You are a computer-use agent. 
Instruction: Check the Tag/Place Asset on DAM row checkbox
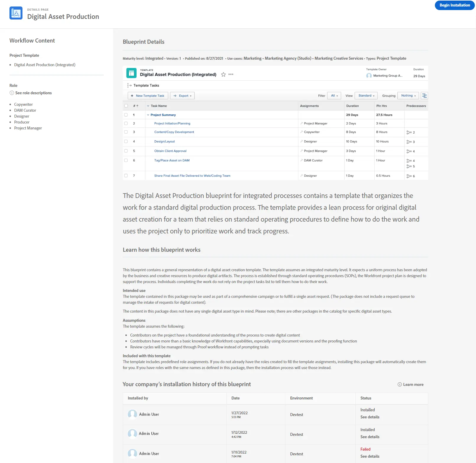(126, 160)
